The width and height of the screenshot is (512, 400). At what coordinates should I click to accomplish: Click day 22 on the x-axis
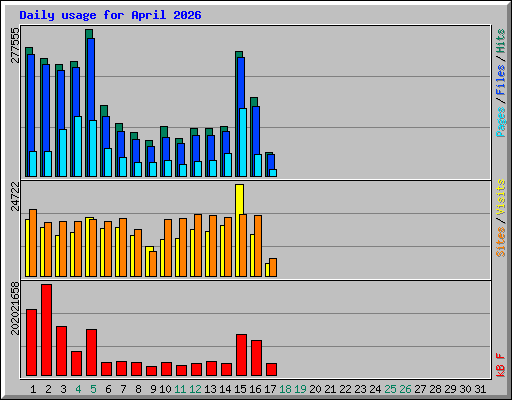345,389
